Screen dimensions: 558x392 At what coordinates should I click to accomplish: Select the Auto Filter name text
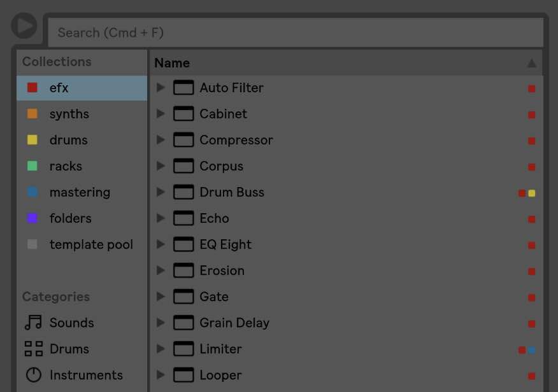pos(232,88)
